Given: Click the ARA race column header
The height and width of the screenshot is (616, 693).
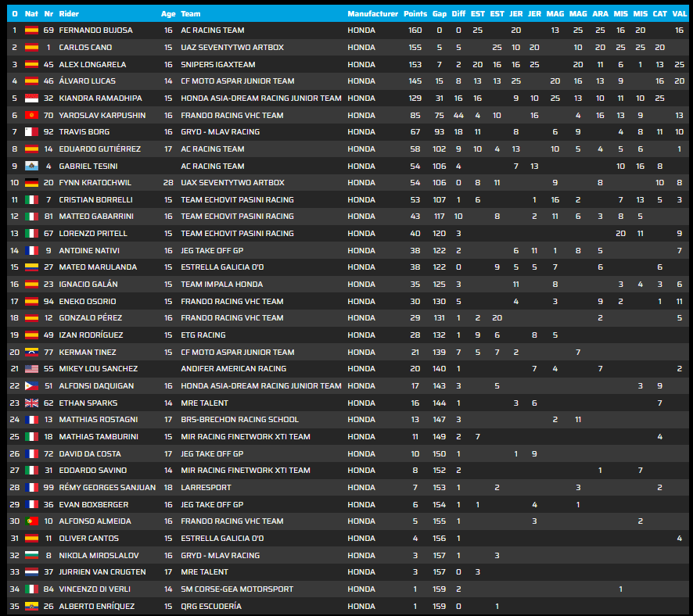Looking at the screenshot, I should (x=600, y=14).
